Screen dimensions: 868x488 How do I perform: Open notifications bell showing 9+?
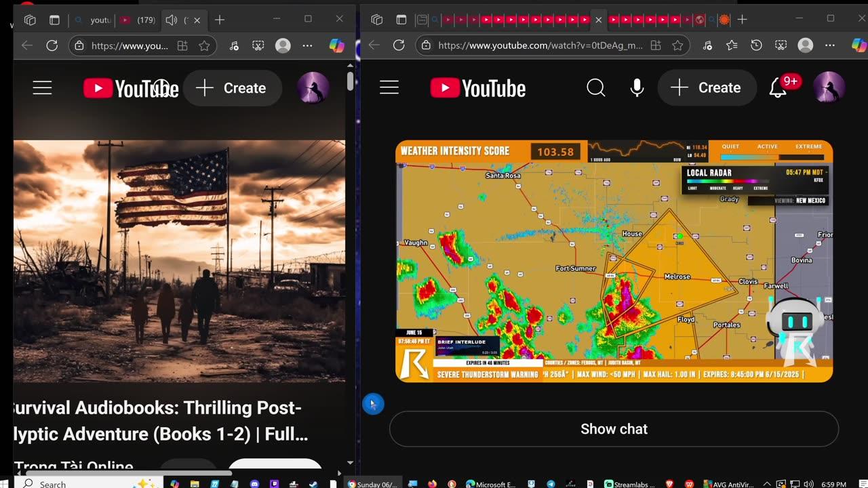pyautogui.click(x=778, y=87)
